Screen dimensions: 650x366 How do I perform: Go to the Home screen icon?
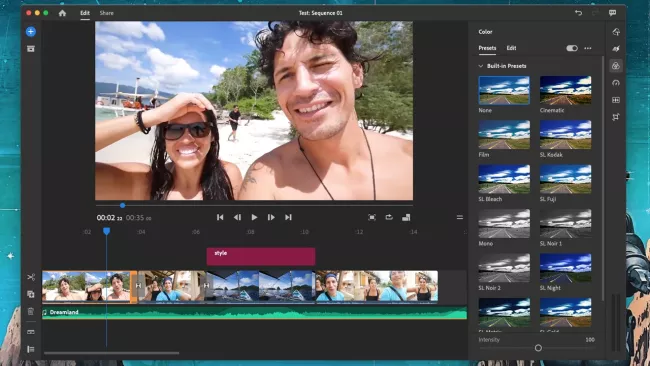(62, 13)
